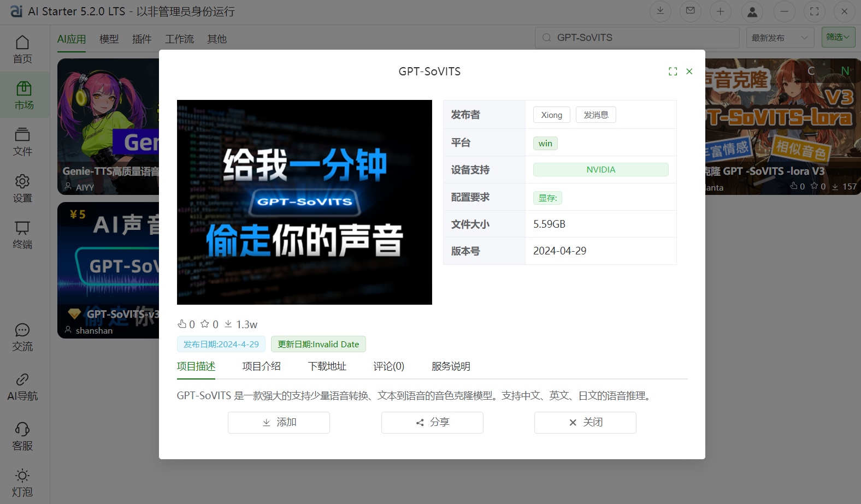Open the Files (文件) sidebar section
This screenshot has width=861, height=504.
(22, 142)
